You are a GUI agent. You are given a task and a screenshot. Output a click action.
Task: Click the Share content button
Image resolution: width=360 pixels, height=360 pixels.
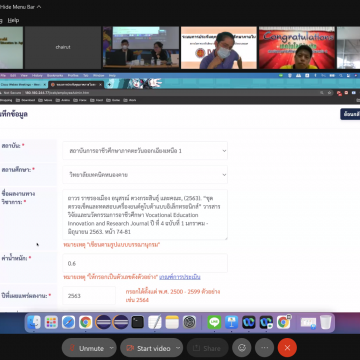pos(207,348)
